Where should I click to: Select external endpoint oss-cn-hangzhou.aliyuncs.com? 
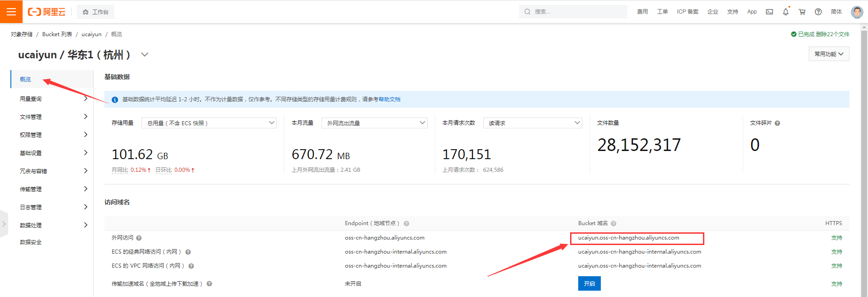385,238
